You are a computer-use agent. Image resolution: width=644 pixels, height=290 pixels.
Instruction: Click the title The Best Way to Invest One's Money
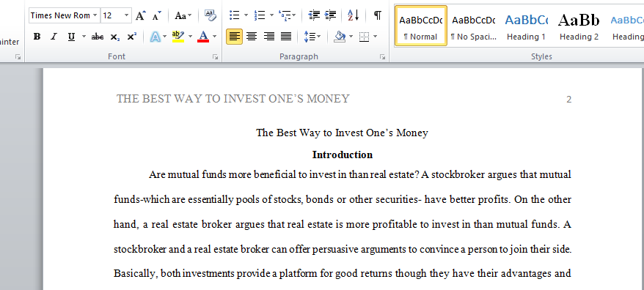[342, 133]
